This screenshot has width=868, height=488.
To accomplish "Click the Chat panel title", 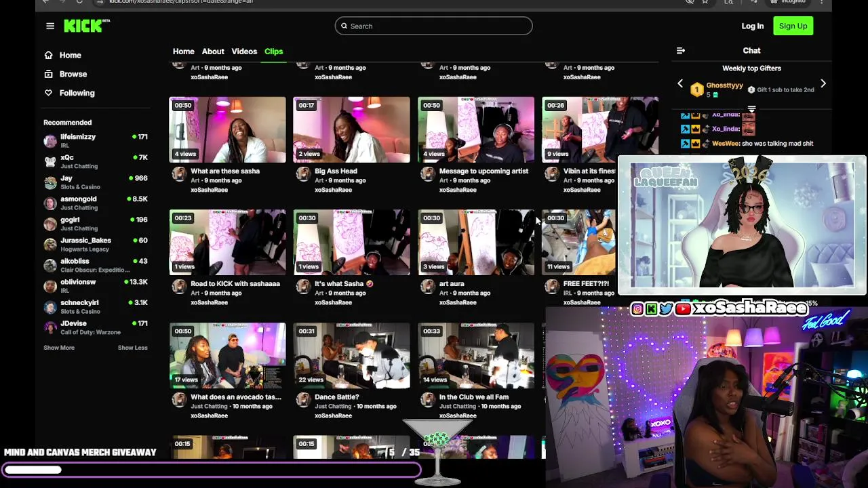I will 751,51.
